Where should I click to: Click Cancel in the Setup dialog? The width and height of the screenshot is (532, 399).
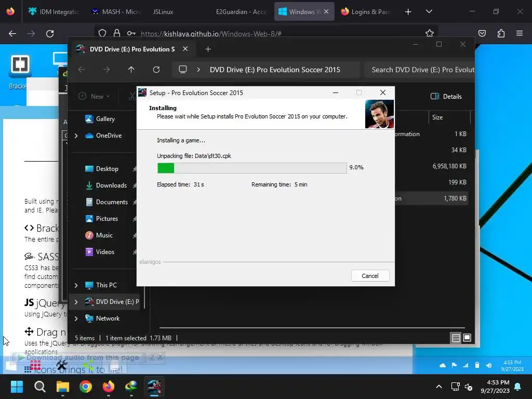pos(370,276)
